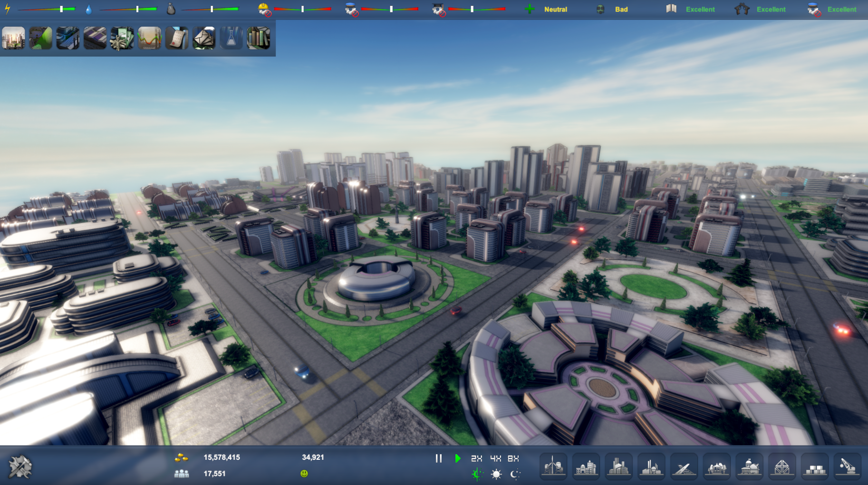This screenshot has width=868, height=485.
Task: Click the 'Excellent' status beside pistols
Action: [771, 10]
